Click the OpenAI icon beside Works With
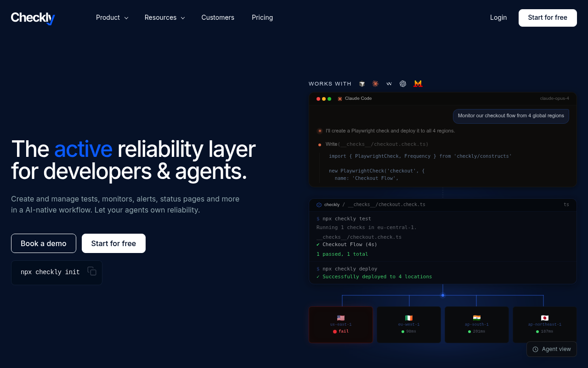588x368 pixels. 403,84
